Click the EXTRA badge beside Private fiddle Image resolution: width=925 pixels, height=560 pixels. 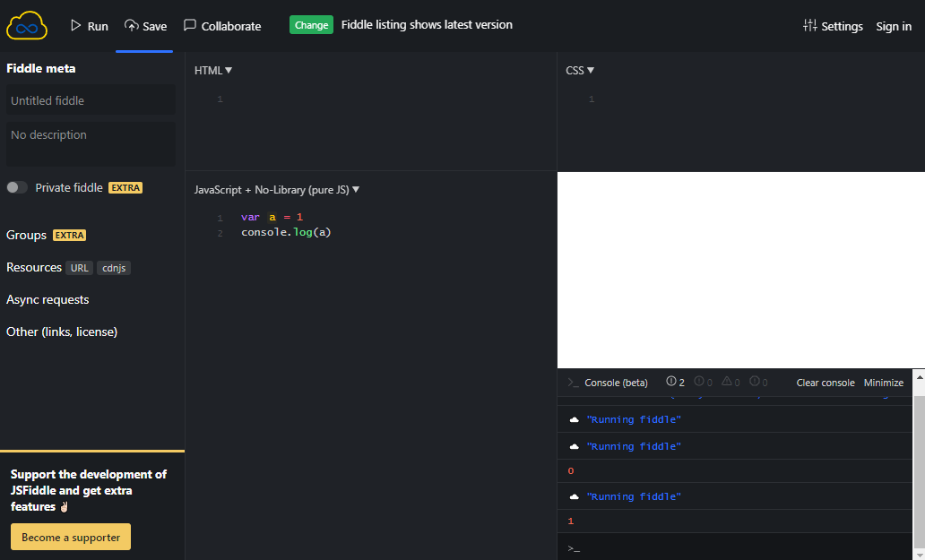pos(125,187)
